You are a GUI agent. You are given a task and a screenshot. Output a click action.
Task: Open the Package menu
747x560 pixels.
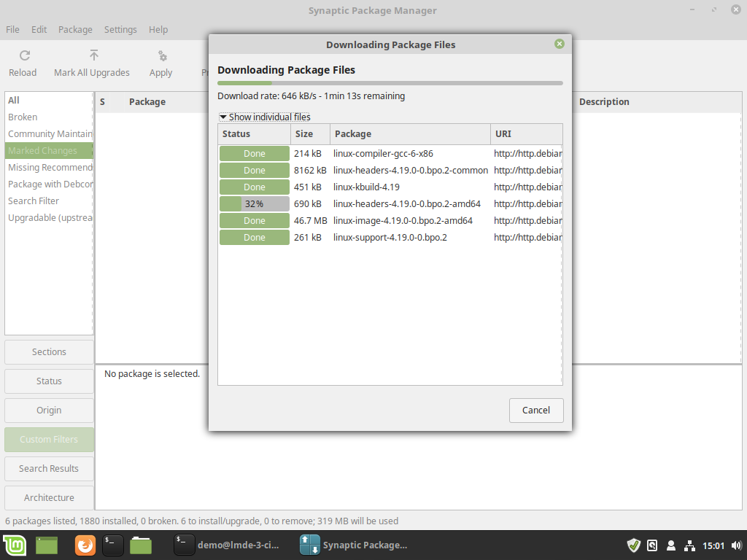[x=75, y=29]
